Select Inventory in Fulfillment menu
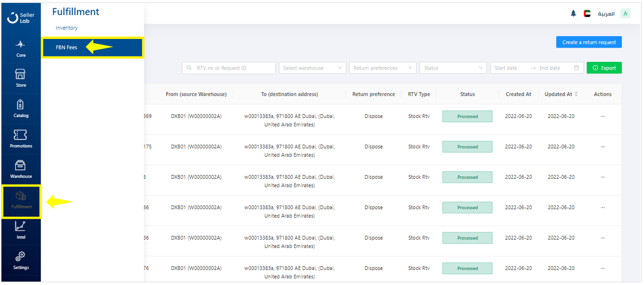The image size is (644, 285). coord(67,28)
